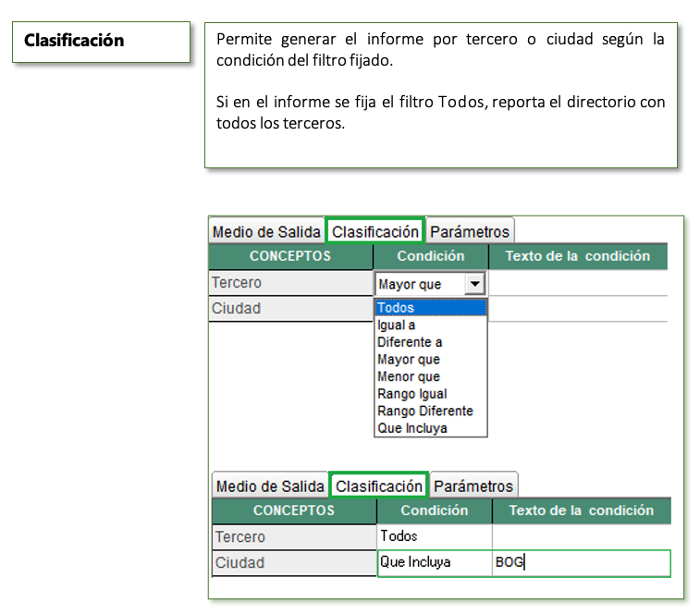Open the lower 'Parámetros' tab
The width and height of the screenshot is (700, 615).
(473, 486)
